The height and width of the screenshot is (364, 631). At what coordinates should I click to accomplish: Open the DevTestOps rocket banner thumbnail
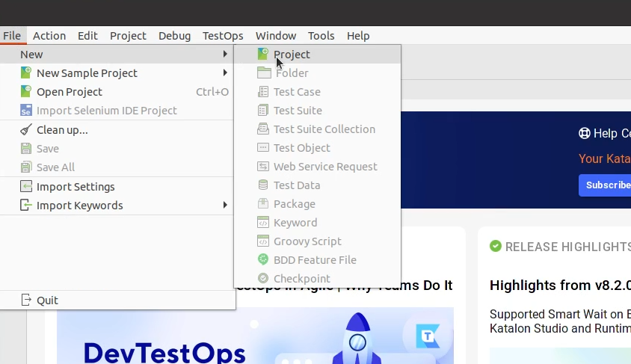(255, 336)
